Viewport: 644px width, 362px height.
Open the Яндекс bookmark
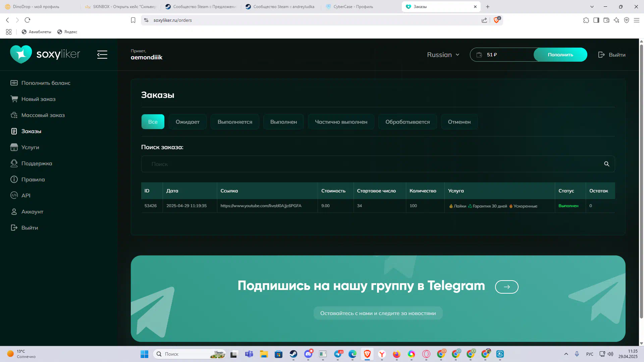(67, 32)
